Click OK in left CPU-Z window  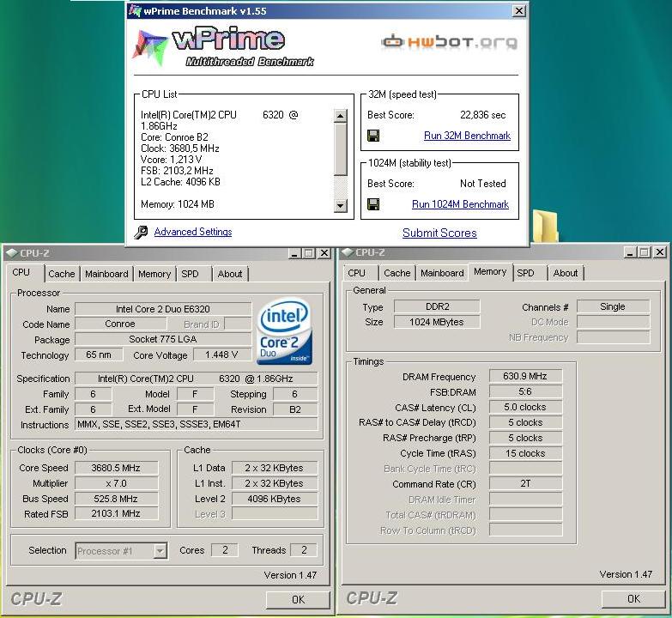pos(299,600)
